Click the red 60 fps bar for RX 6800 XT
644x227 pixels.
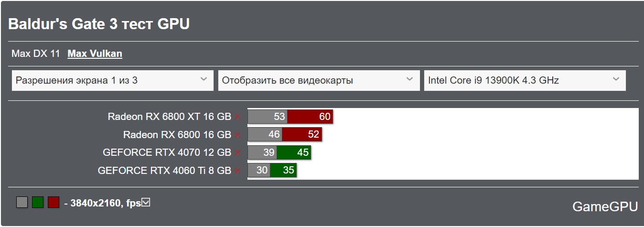tap(310, 117)
